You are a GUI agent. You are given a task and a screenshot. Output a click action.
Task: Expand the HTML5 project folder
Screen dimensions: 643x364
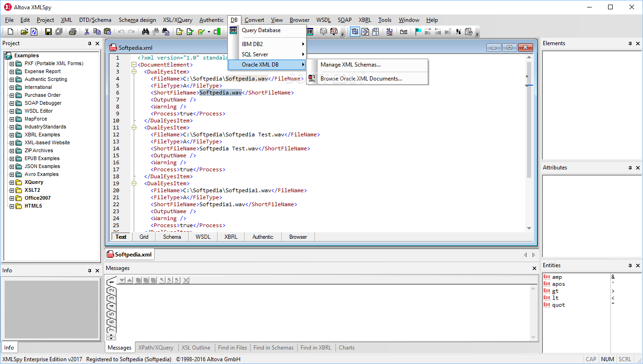(12, 206)
